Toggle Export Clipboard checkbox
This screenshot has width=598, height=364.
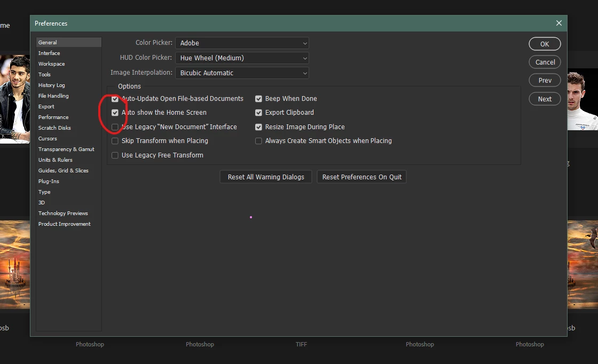point(258,113)
